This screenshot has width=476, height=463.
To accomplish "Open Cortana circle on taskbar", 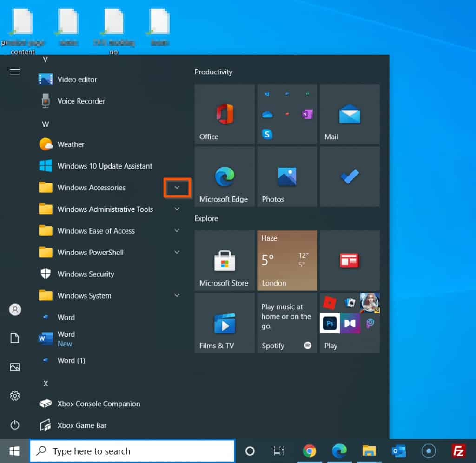I will coord(250,451).
